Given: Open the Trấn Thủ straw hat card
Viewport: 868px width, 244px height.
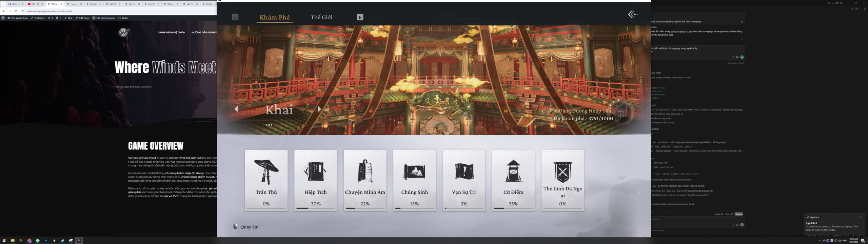Looking at the screenshot, I should pyautogui.click(x=266, y=180).
